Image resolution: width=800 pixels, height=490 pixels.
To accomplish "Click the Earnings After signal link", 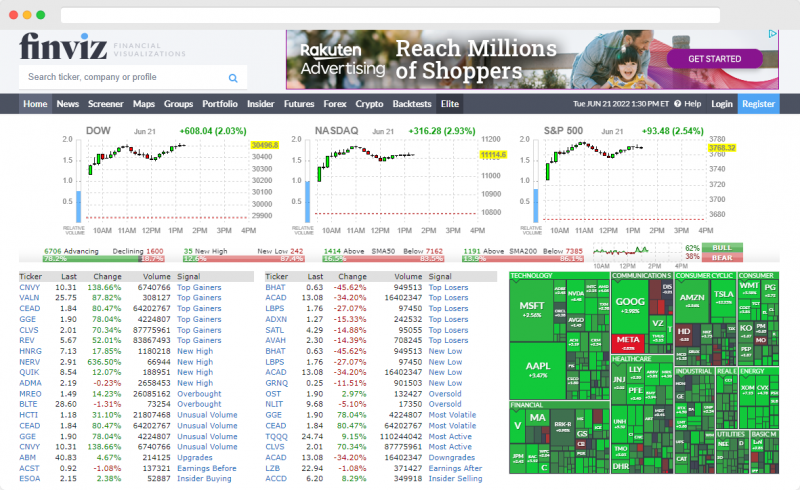I will click(x=455, y=468).
